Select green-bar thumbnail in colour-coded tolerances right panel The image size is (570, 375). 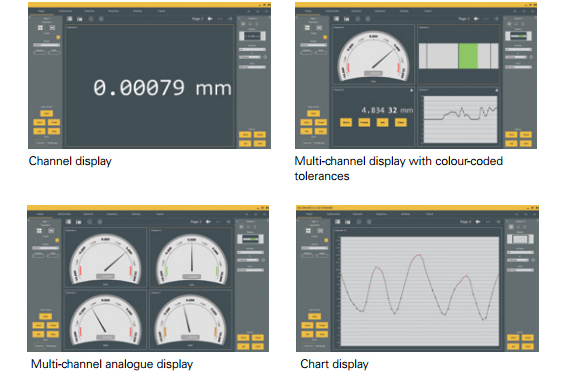[x=518, y=36]
